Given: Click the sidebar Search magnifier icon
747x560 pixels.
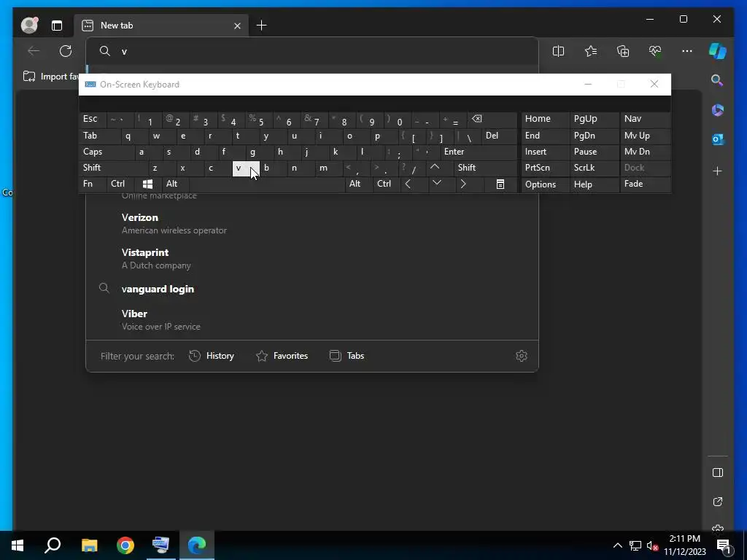Looking at the screenshot, I should pos(717,80).
